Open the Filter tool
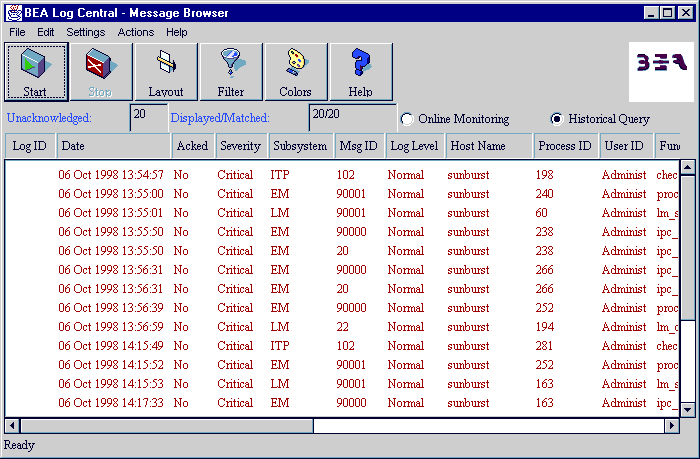The width and height of the screenshot is (700, 459). (231, 72)
